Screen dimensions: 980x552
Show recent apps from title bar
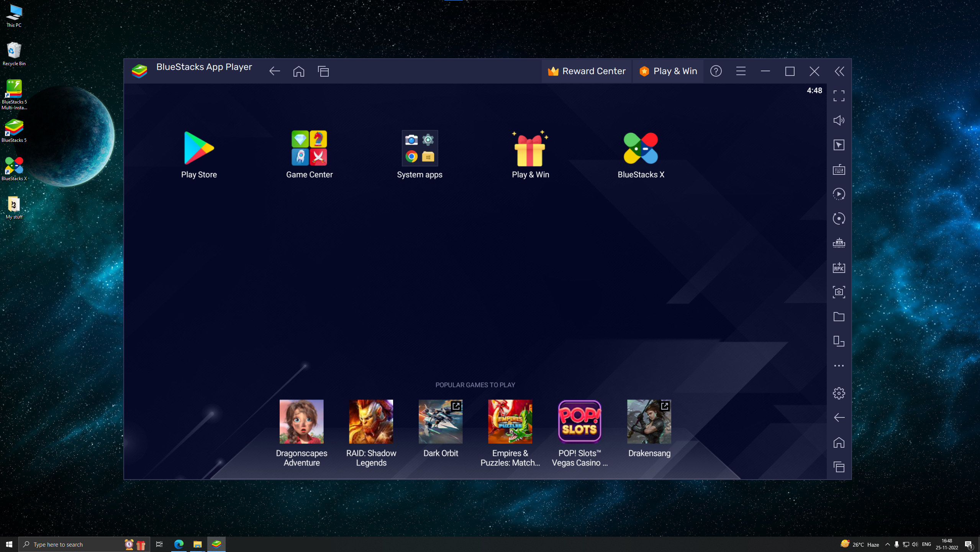[x=323, y=71]
